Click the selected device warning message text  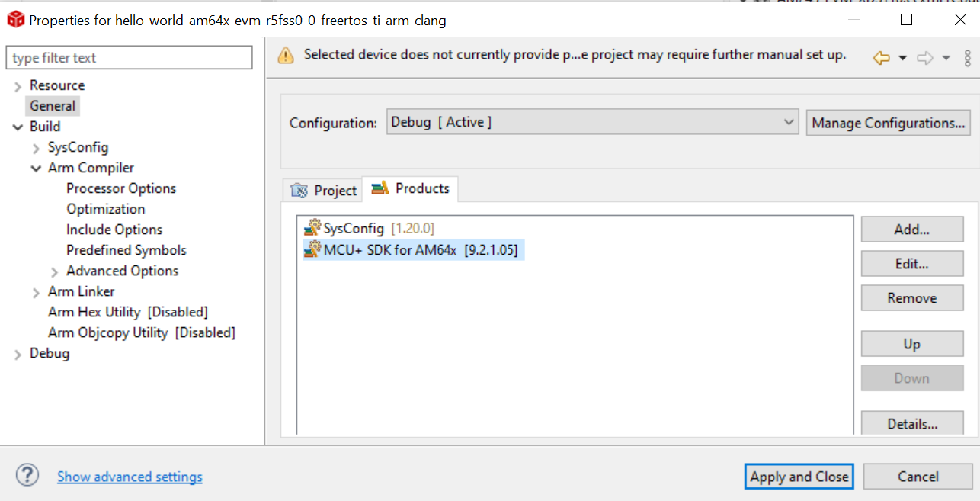pos(575,55)
